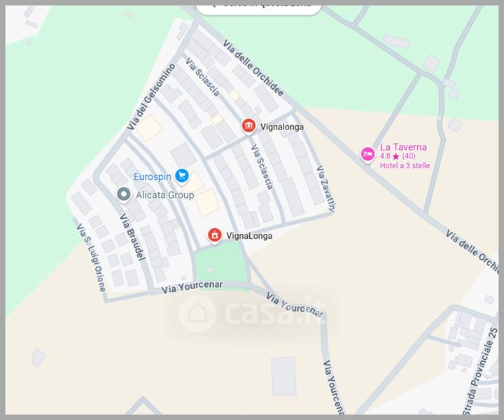Click La Taverna's 4.8 star rating

tap(398, 156)
